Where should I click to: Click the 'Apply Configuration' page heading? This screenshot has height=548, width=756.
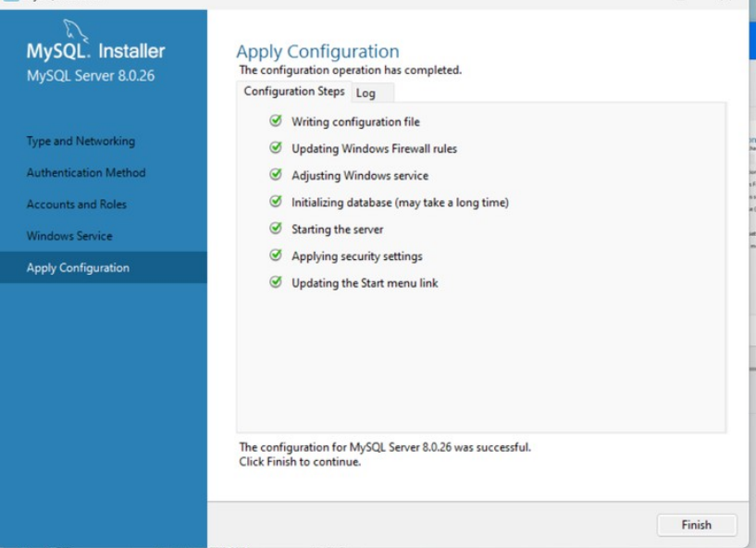pos(317,52)
